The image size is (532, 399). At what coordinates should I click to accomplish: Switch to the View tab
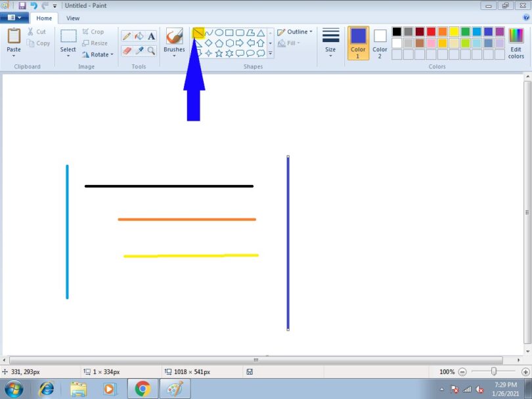click(73, 18)
